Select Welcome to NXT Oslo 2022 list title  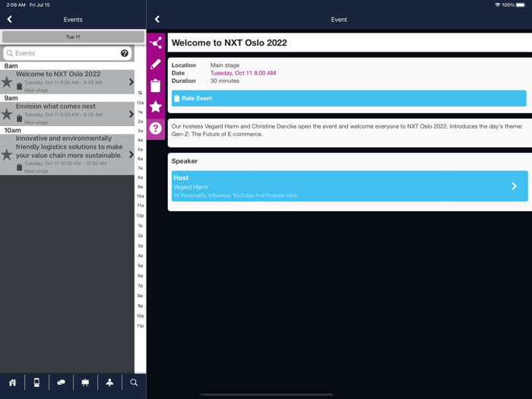(x=58, y=74)
